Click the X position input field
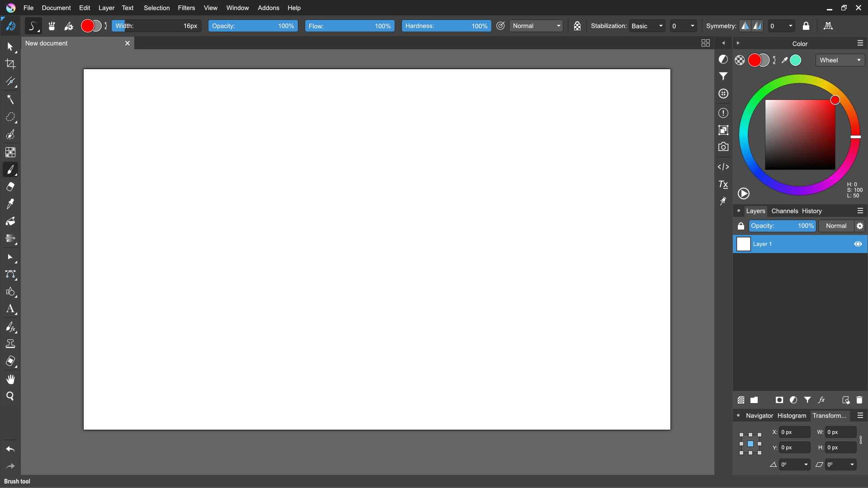868x488 pixels. tap(794, 432)
